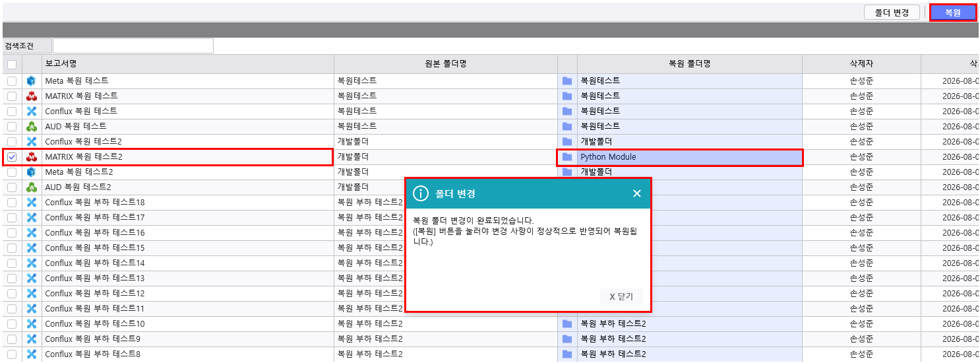Click 개발폴더 restore folder in Conflux 복원 테스트2 row

(596, 141)
